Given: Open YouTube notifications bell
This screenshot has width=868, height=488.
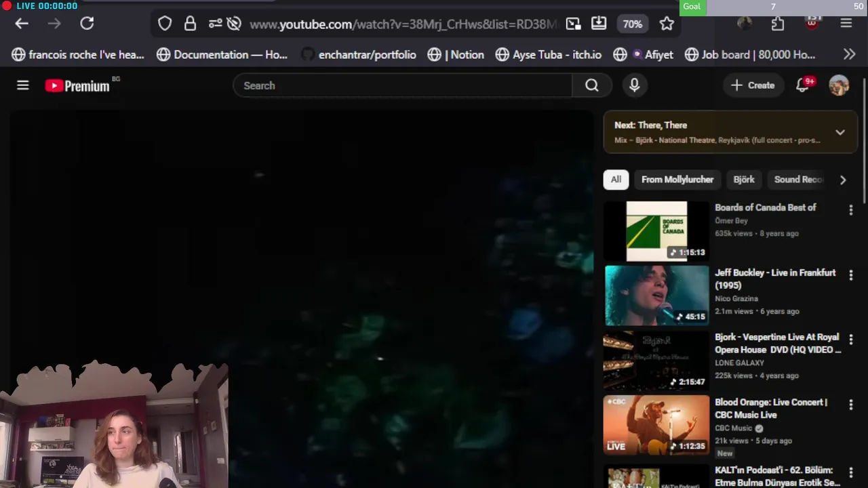Looking at the screenshot, I should pyautogui.click(x=803, y=85).
